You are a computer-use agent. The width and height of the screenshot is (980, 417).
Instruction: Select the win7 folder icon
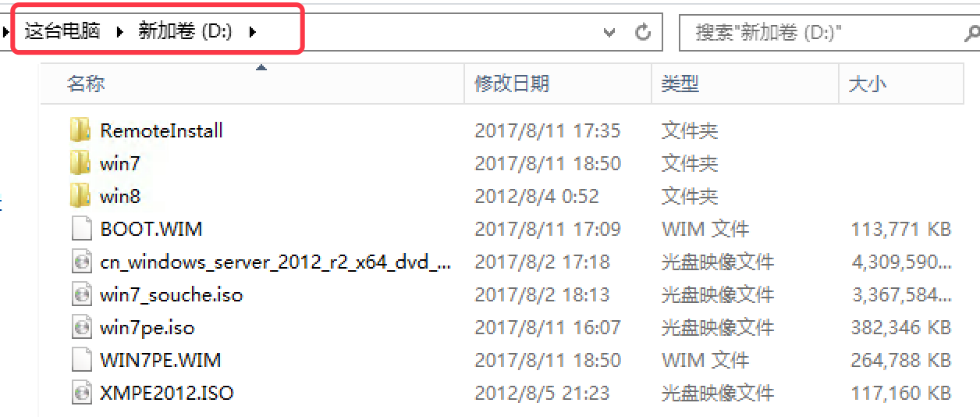pos(80,163)
